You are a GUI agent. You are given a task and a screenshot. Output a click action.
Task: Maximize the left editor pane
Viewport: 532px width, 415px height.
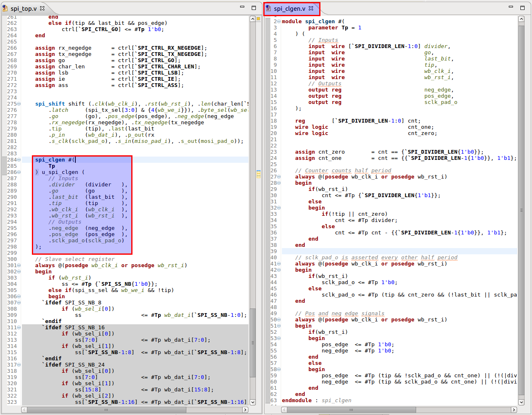(253, 7)
